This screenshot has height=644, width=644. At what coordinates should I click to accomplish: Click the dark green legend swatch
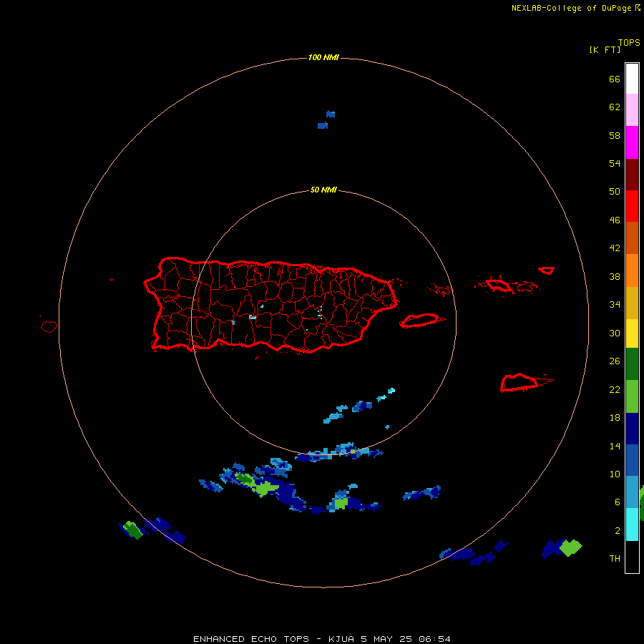click(632, 364)
